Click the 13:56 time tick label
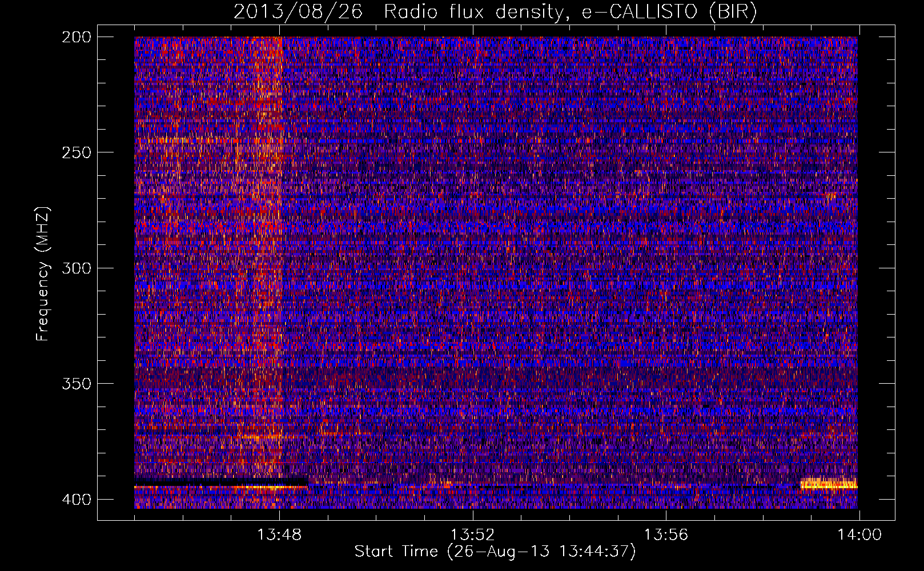Screen dimensions: 924x571 coord(666,535)
